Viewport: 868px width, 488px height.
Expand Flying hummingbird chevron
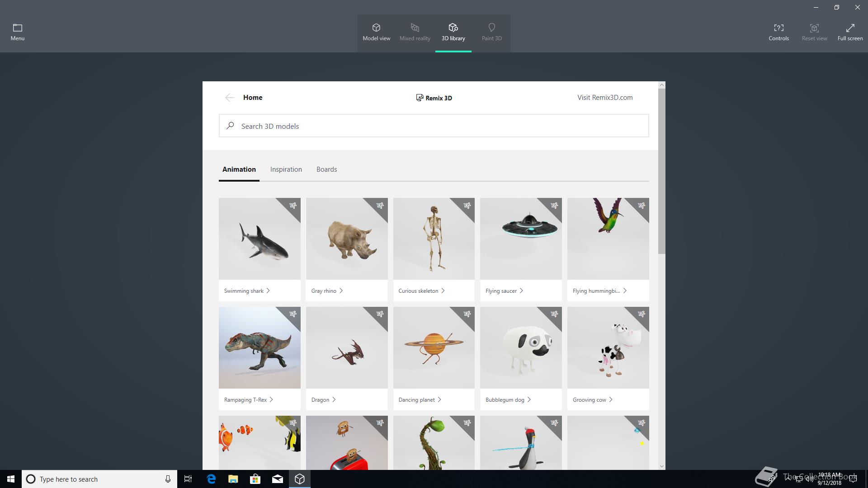[x=625, y=291]
